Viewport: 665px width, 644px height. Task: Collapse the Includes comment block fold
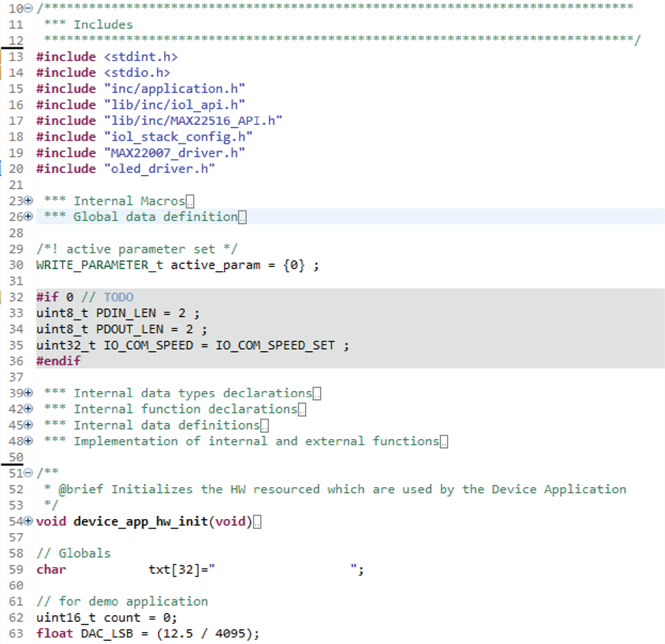click(28, 8)
